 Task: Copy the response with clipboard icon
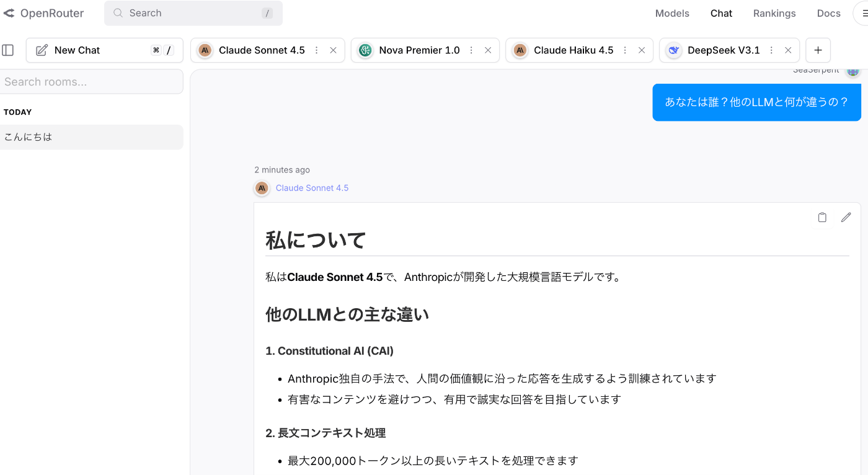click(x=822, y=217)
